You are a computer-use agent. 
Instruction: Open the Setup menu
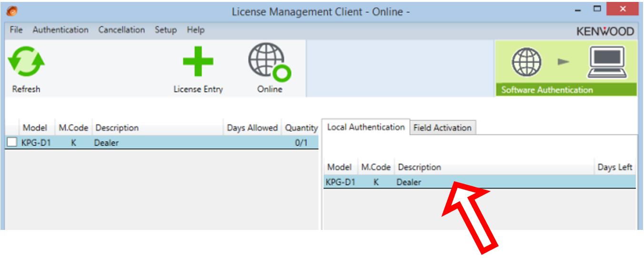pyautogui.click(x=166, y=30)
